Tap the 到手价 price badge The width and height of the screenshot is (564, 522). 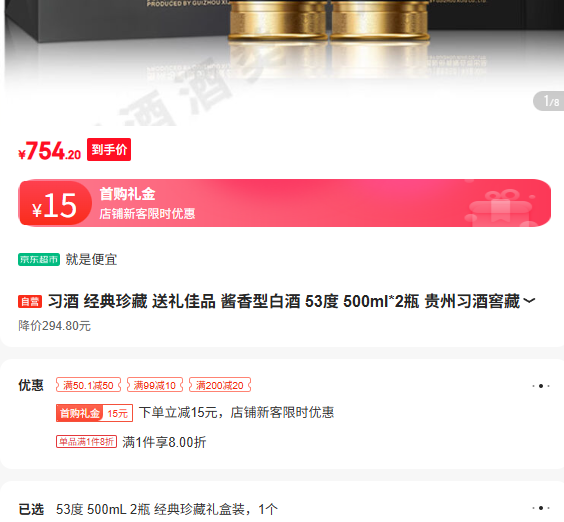[109, 149]
